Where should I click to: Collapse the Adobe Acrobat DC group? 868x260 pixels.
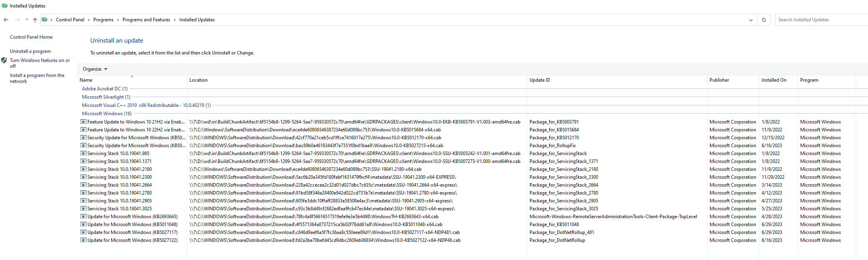[x=105, y=89]
